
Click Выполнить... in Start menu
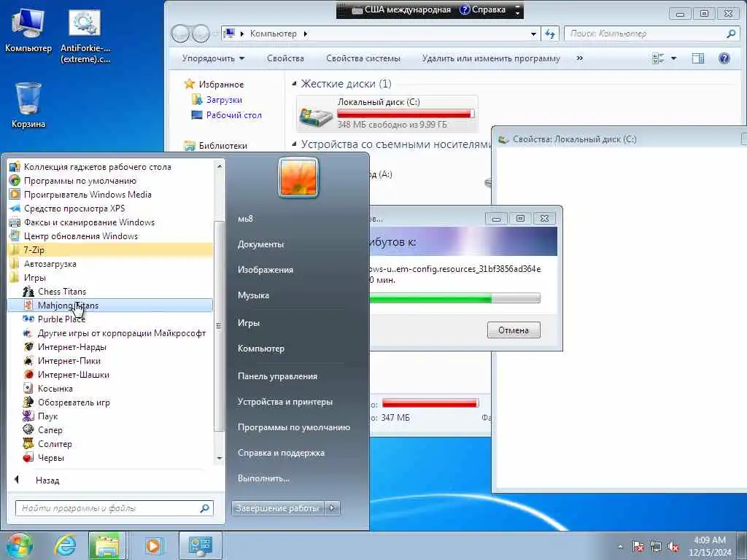tap(263, 478)
